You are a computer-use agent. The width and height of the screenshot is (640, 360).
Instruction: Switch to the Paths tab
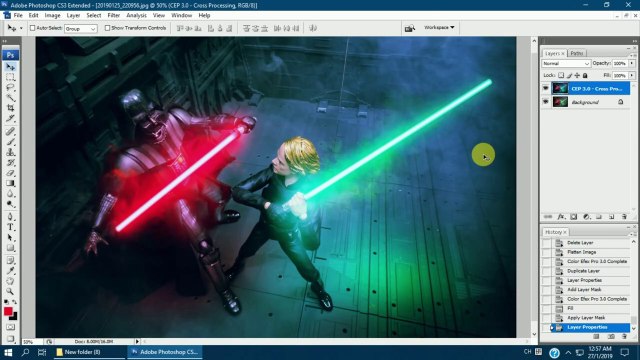tap(577, 53)
